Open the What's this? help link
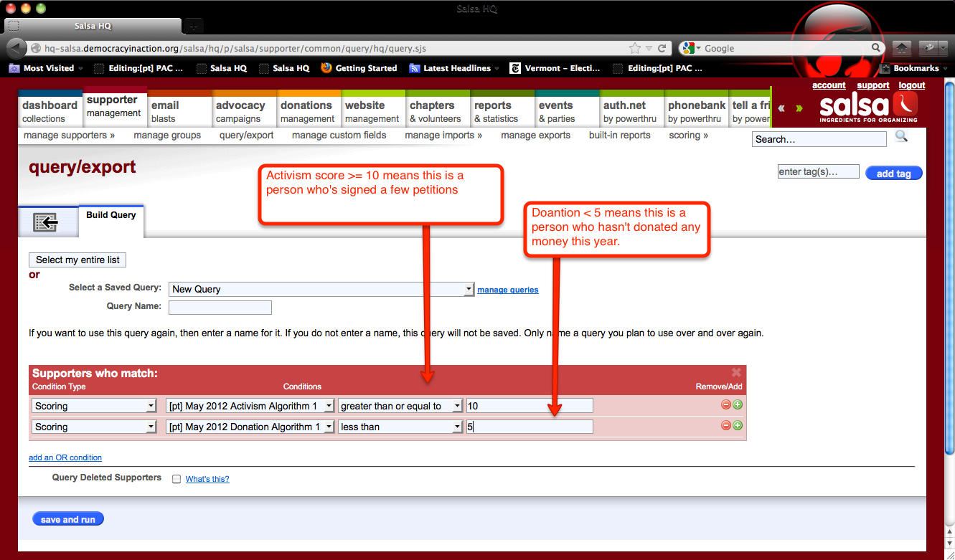This screenshot has height=560, width=955. coord(207,479)
